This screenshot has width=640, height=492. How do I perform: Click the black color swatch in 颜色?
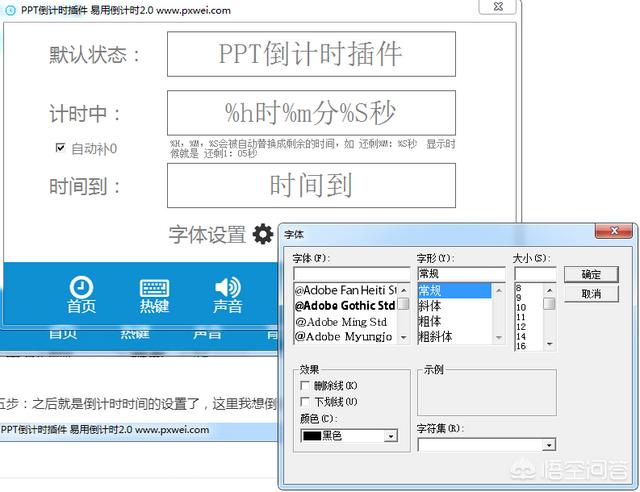click(x=312, y=436)
